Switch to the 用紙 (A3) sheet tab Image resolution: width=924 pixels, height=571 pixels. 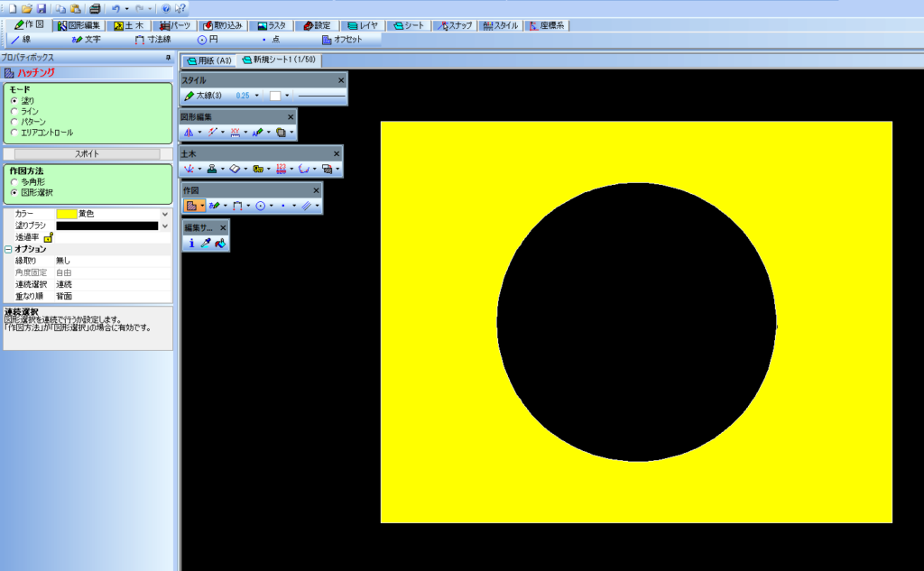[x=208, y=60]
